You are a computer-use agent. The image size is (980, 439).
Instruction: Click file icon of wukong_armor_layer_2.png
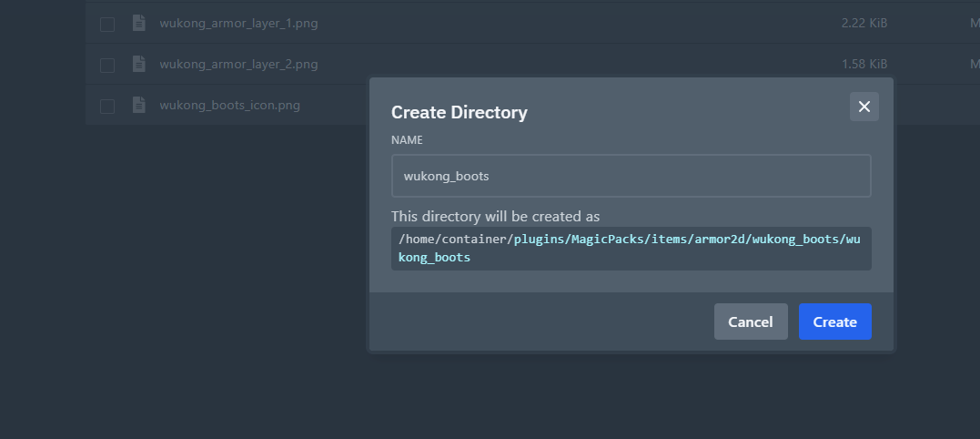[138, 64]
